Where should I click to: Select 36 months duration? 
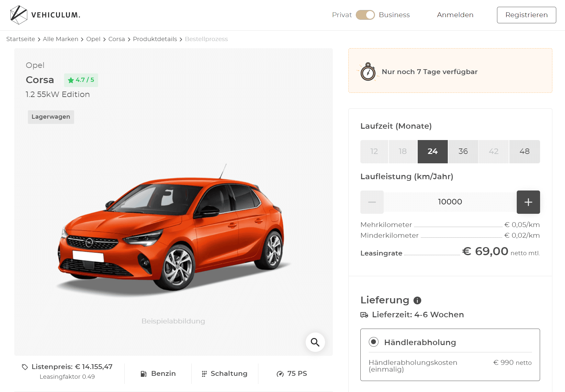coord(463,151)
